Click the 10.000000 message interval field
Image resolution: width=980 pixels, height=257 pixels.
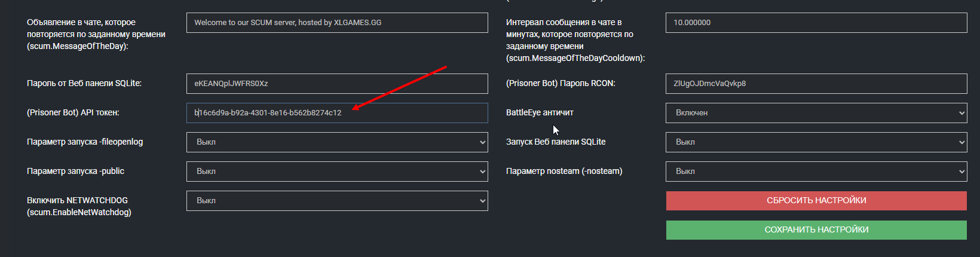pos(816,23)
